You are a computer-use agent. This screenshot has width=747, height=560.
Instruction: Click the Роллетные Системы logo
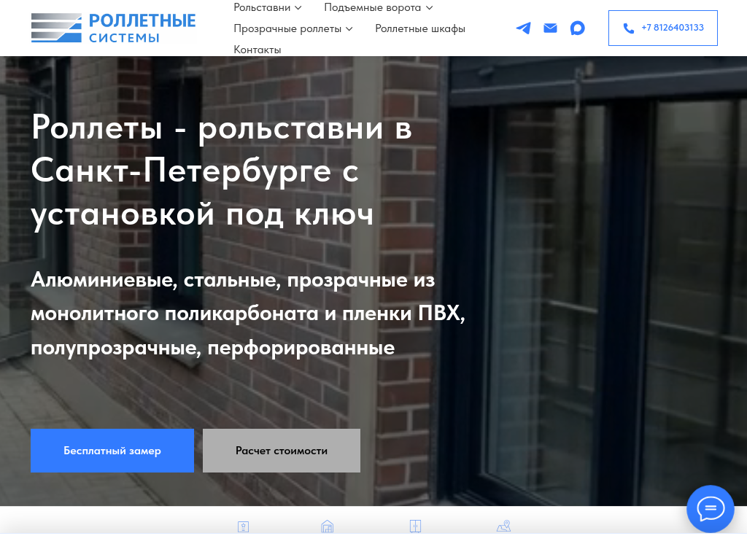(x=113, y=28)
